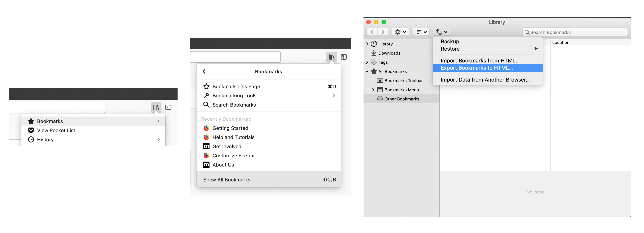Click Mozilla icon beside Get Involved
644x233 pixels.
(206, 146)
